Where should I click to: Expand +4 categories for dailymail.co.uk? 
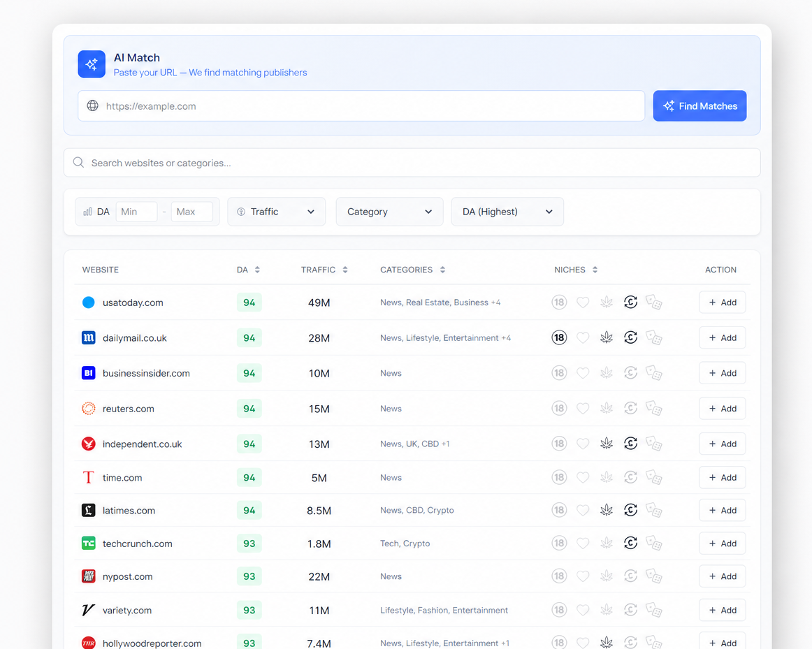click(506, 338)
